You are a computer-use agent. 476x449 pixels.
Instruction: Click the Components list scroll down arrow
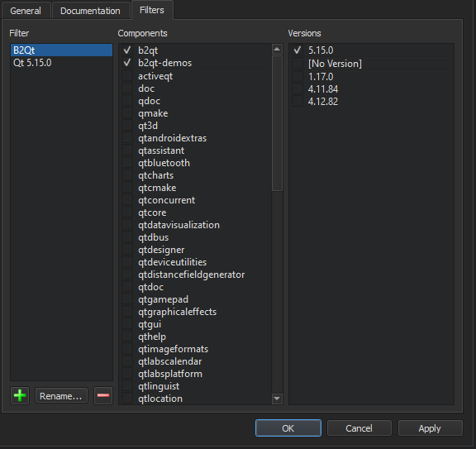(277, 399)
